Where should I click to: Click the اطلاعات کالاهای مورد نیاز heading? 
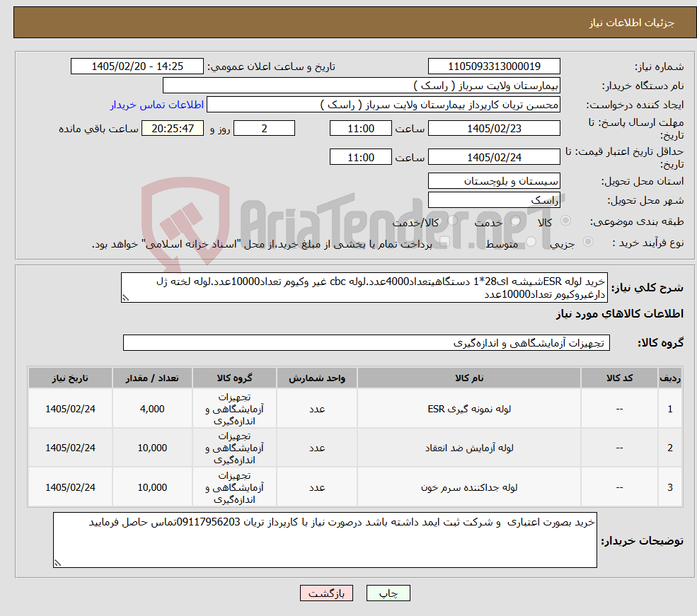[x=620, y=313]
